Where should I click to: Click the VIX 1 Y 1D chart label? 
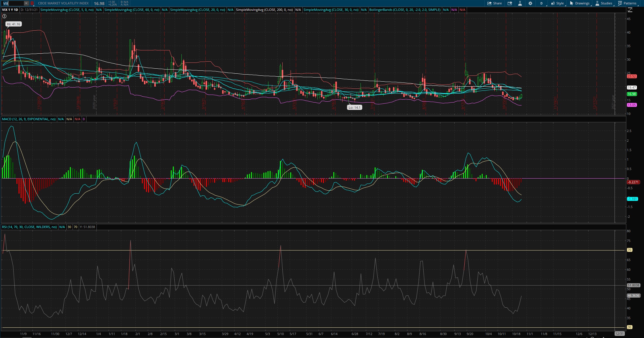[x=10, y=10]
